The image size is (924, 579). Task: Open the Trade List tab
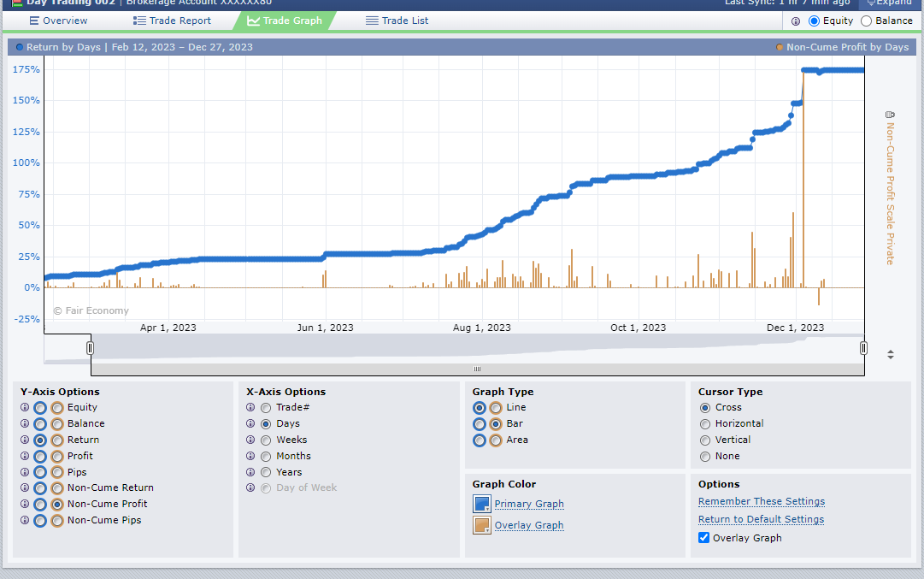point(397,21)
